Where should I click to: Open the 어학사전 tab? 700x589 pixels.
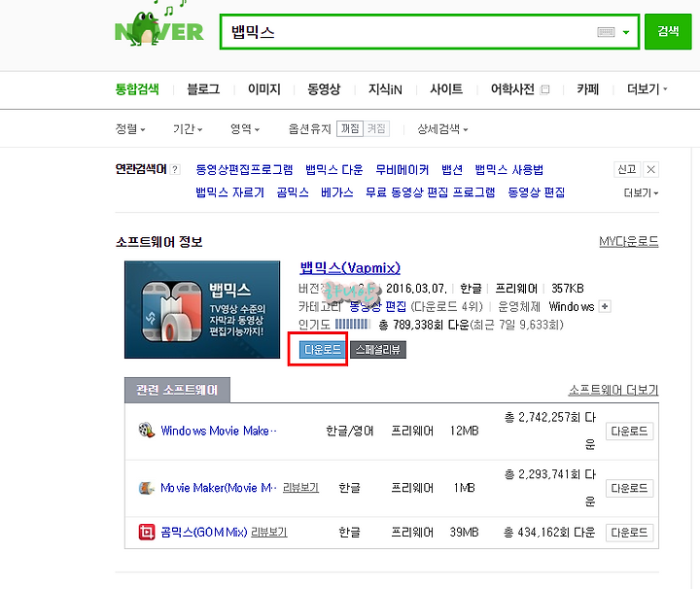[x=512, y=89]
